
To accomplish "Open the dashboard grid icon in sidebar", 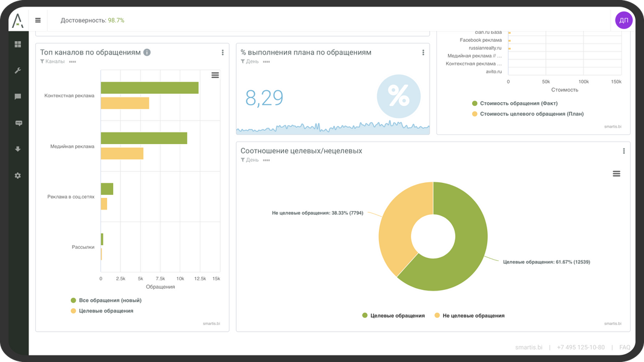I will [x=18, y=44].
